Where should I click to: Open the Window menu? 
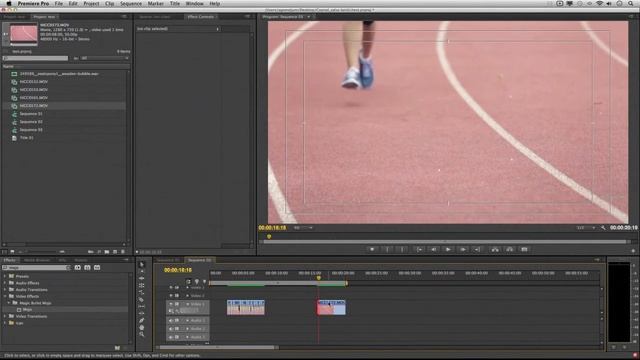pos(195,3)
